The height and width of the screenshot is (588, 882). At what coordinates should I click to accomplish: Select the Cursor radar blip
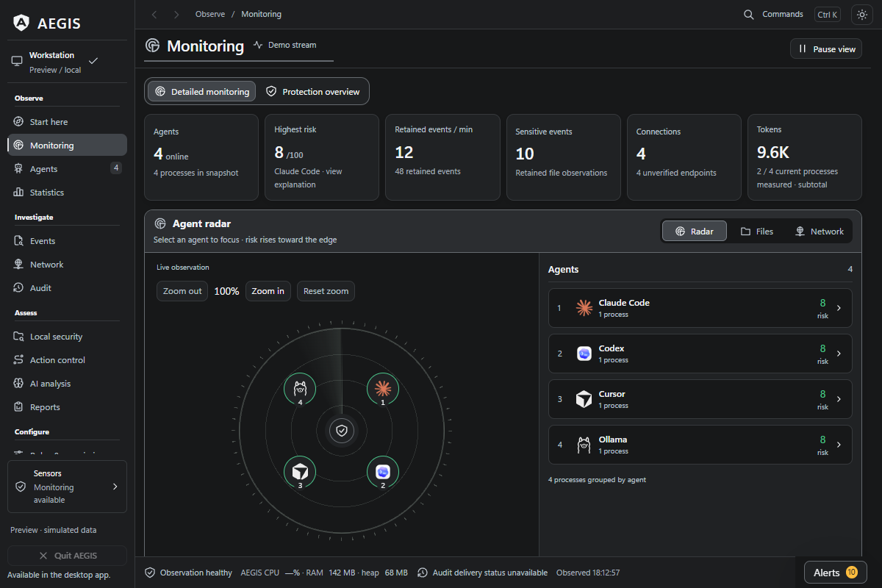pyautogui.click(x=300, y=472)
